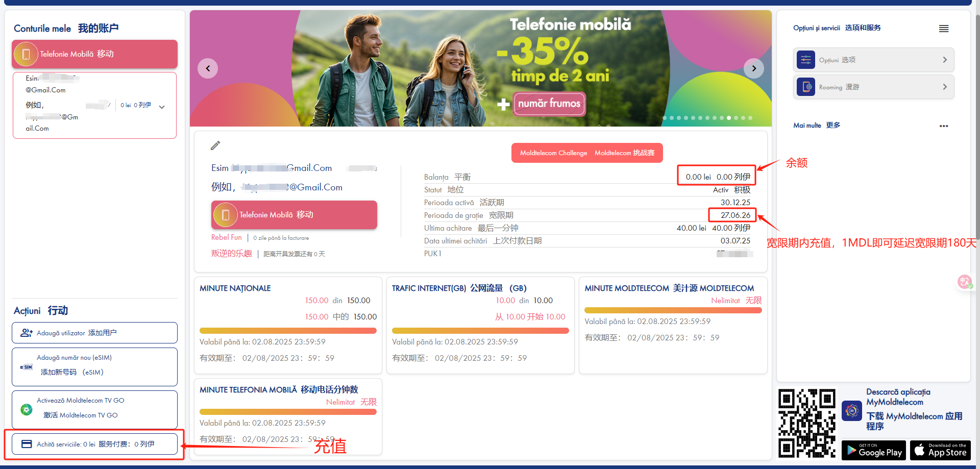
Task: Select the last carousel indicator dot
Action: [750, 118]
